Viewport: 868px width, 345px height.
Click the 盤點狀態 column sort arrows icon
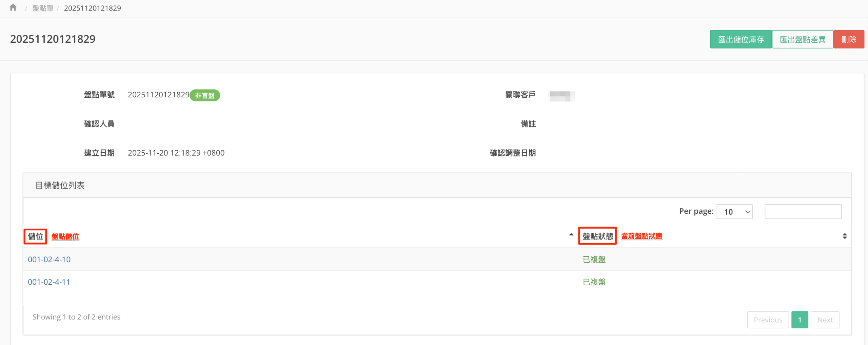[x=845, y=236]
